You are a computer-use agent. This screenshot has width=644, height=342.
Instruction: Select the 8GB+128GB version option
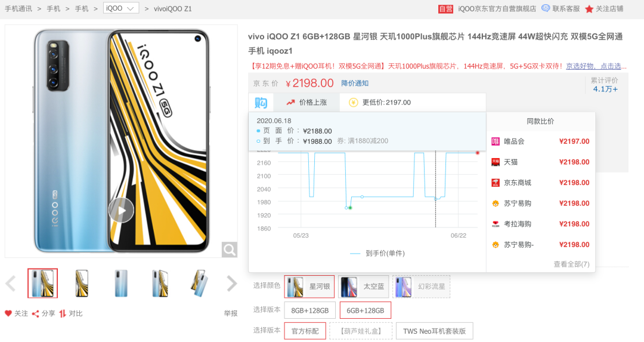[309, 310]
